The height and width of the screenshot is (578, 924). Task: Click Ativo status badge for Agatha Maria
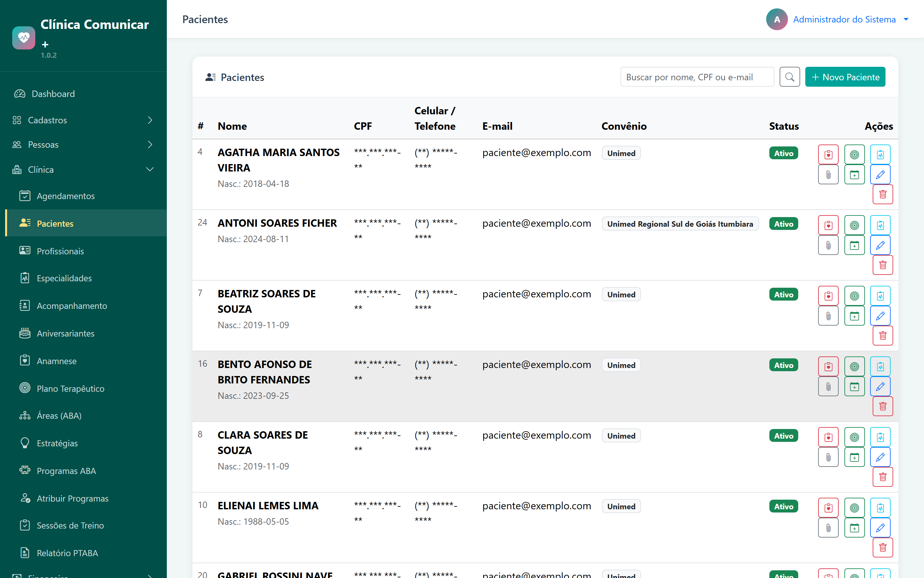tap(783, 153)
